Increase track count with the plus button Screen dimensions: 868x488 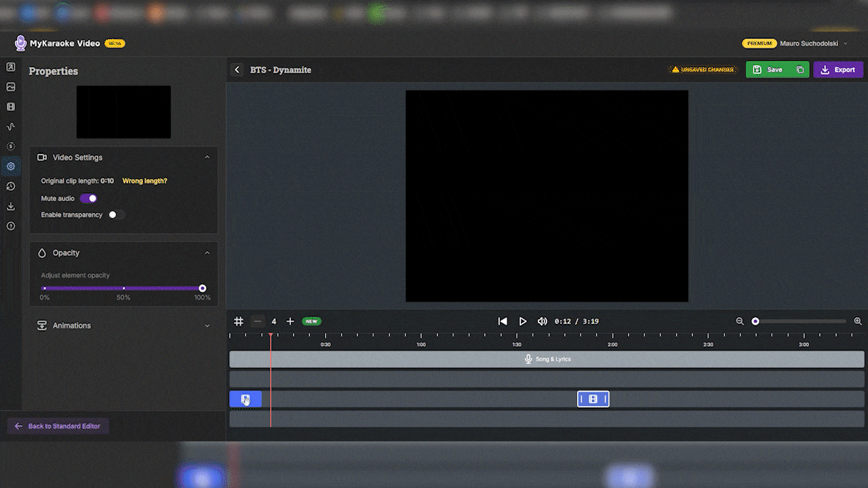[290, 321]
